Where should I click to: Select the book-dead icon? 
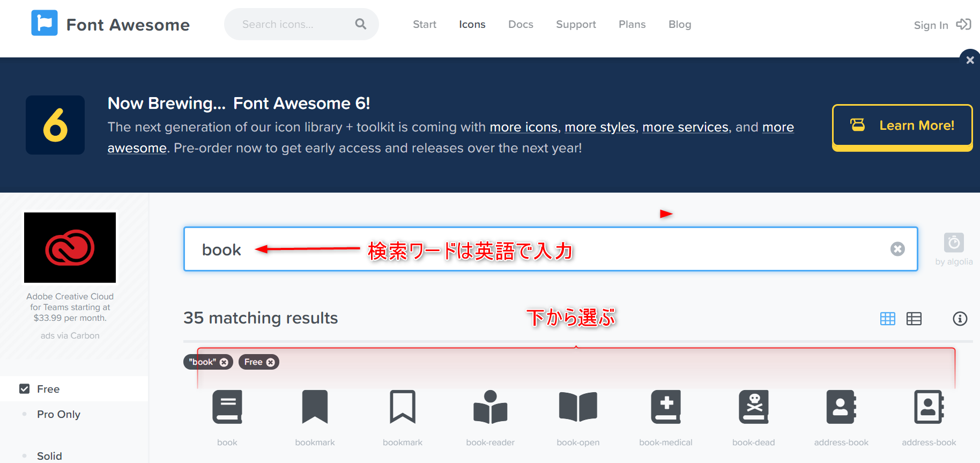coord(754,407)
